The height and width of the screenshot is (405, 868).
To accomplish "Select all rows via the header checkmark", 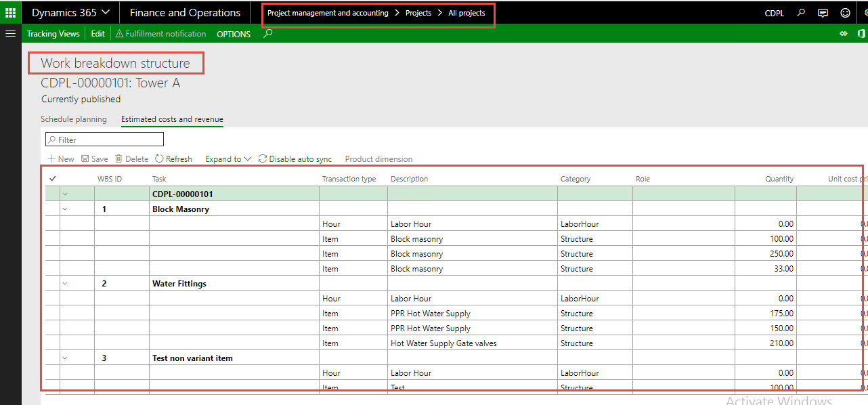I will pyautogui.click(x=52, y=178).
